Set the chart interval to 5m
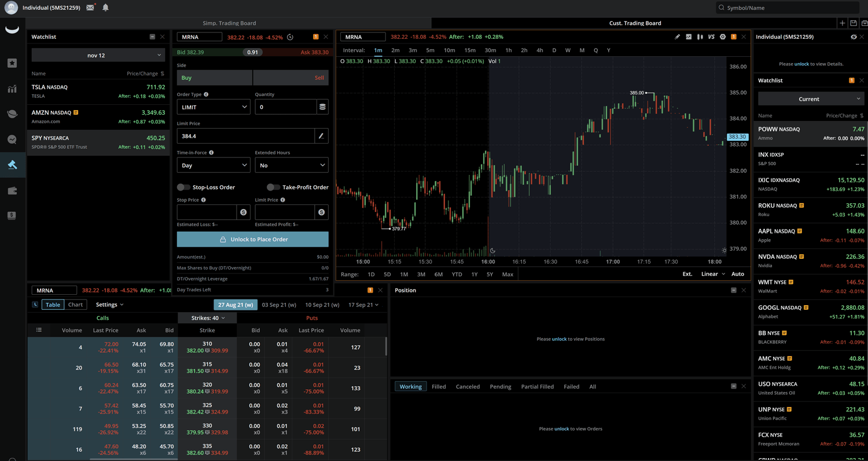This screenshot has height=461, width=868. click(430, 50)
